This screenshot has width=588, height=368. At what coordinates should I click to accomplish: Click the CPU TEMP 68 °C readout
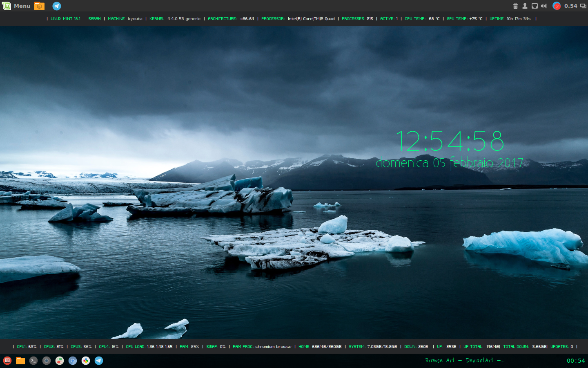pyautogui.click(x=422, y=19)
